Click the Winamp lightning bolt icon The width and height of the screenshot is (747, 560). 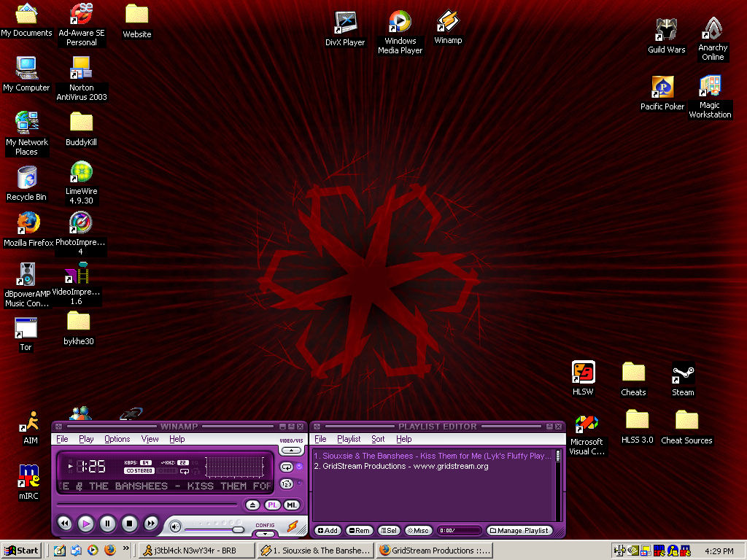tap(292, 526)
